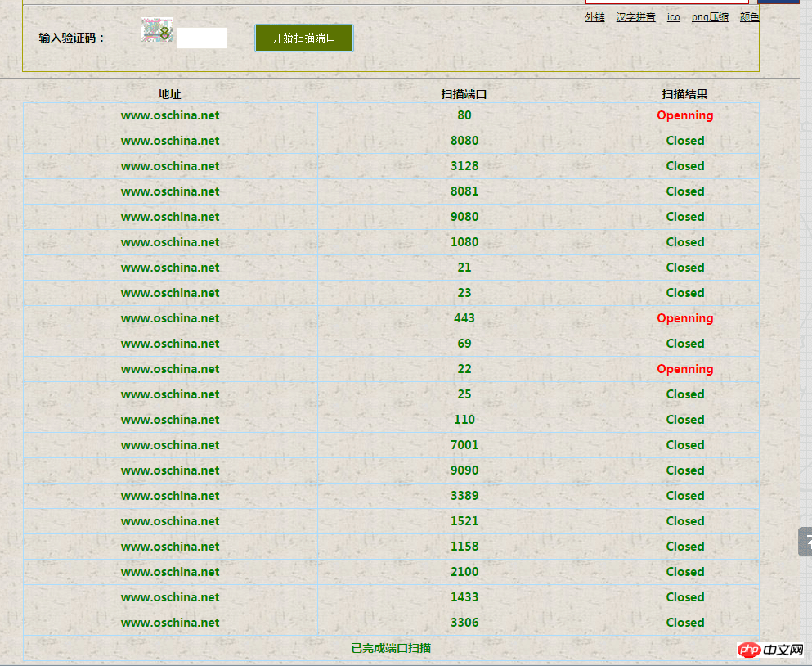
Task: Click the 输入验证码 label
Action: 71,38
